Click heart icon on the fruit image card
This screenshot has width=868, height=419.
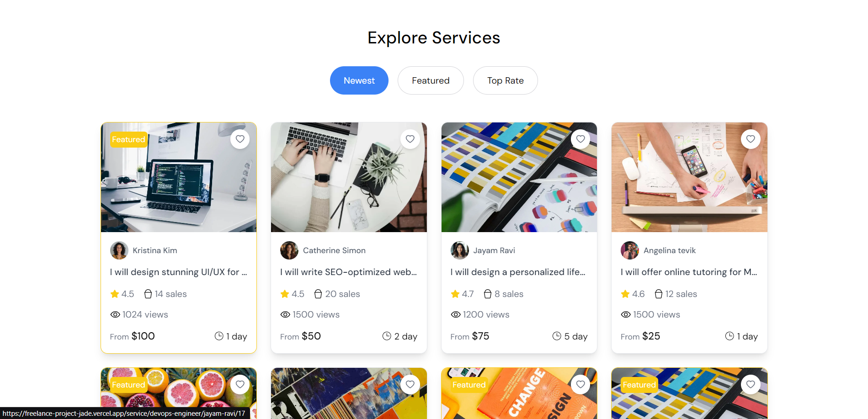240,384
